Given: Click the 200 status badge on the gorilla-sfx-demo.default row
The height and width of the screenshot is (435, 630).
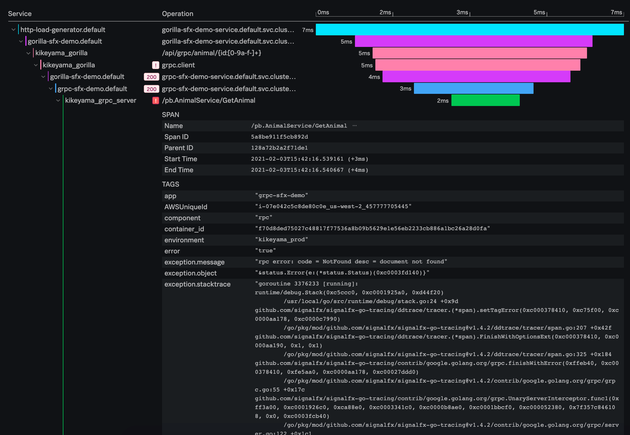Looking at the screenshot, I should tap(151, 77).
